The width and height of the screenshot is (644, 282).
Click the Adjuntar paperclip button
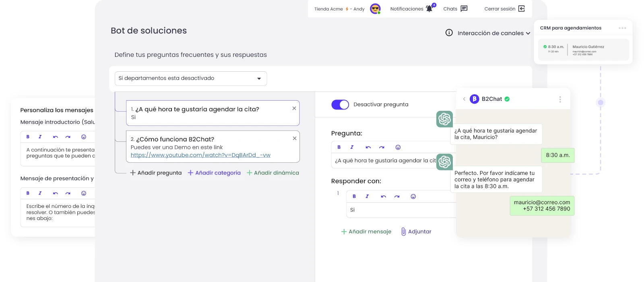click(x=416, y=232)
